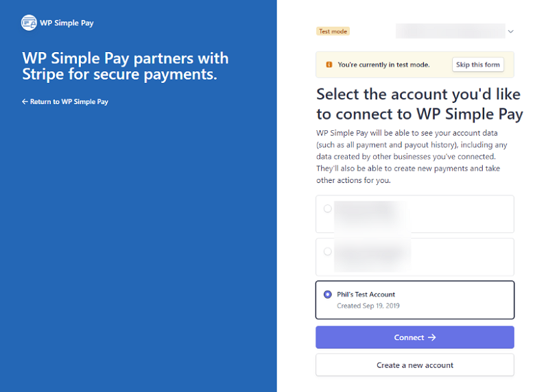Viewport: 535px width, 392px height.
Task: Click the orange test mode info icon
Action: (329, 64)
